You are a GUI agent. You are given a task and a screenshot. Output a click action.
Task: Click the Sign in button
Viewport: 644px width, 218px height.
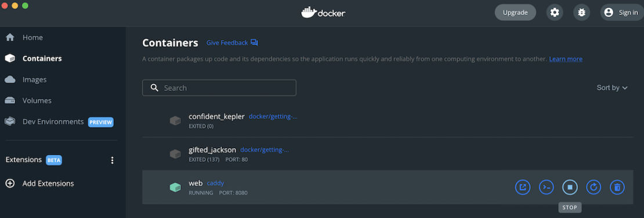click(622, 12)
